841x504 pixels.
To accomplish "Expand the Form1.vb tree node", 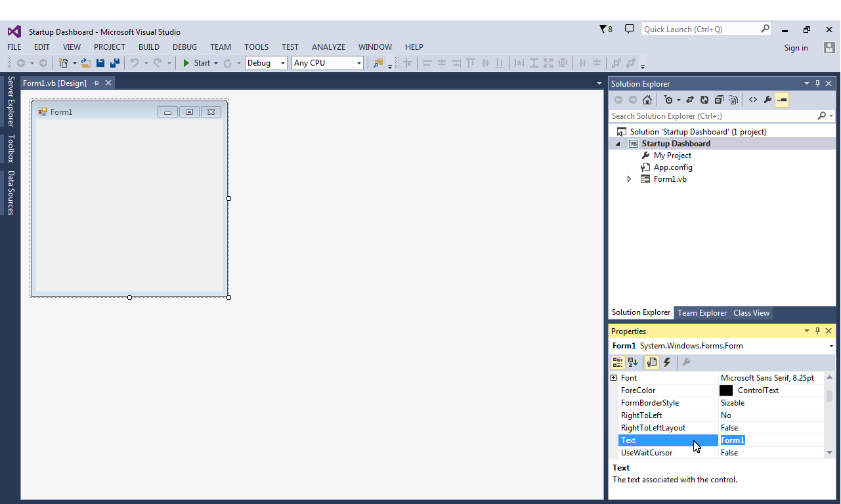I will pyautogui.click(x=629, y=178).
